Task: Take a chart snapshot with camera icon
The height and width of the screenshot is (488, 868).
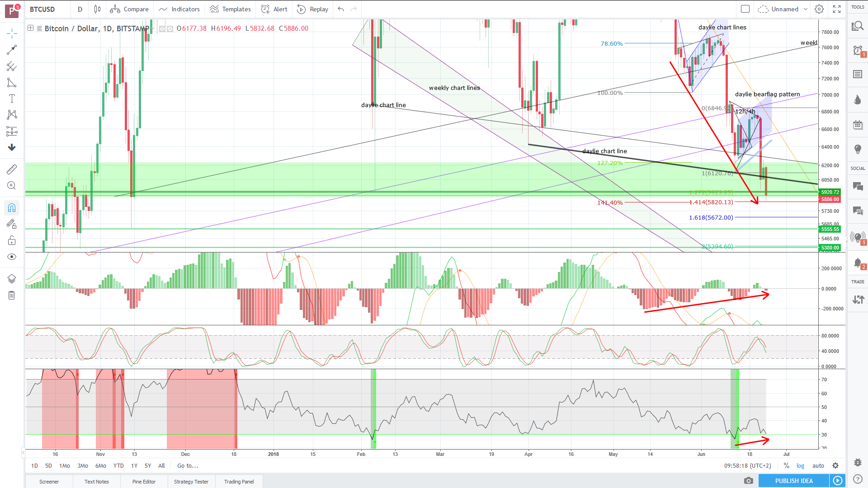Action: click(x=749, y=481)
